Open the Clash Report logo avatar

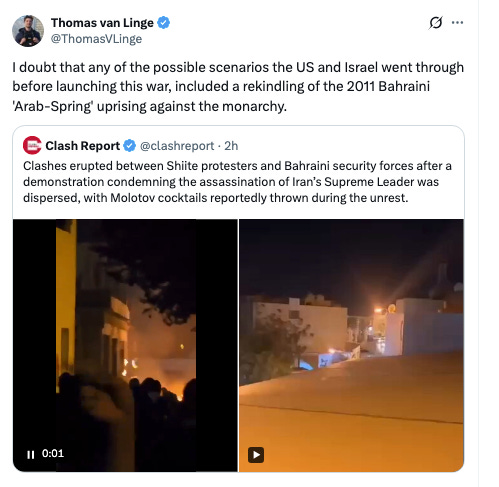pyautogui.click(x=32, y=145)
